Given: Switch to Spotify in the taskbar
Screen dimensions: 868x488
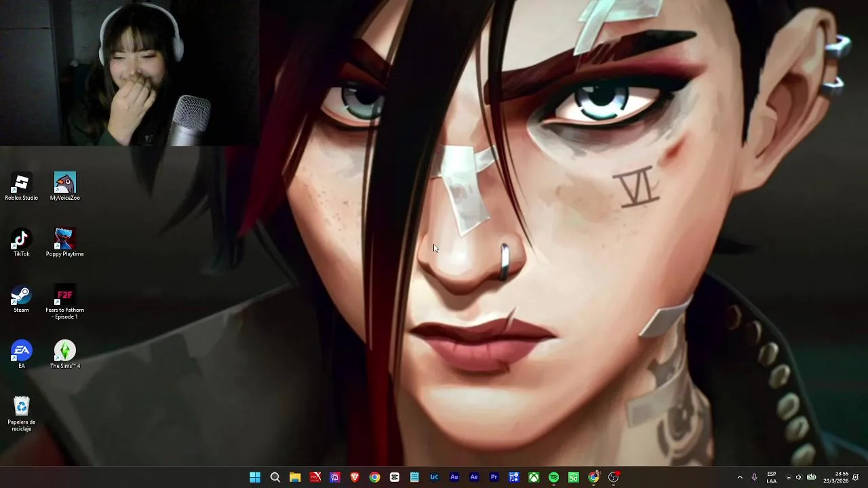Looking at the screenshot, I should click(553, 477).
